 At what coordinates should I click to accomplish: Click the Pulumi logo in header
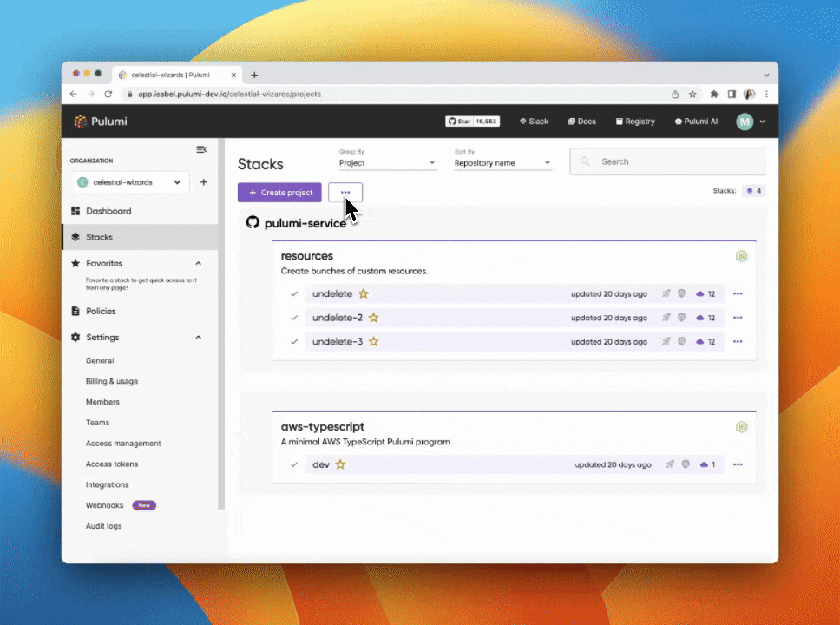click(101, 122)
